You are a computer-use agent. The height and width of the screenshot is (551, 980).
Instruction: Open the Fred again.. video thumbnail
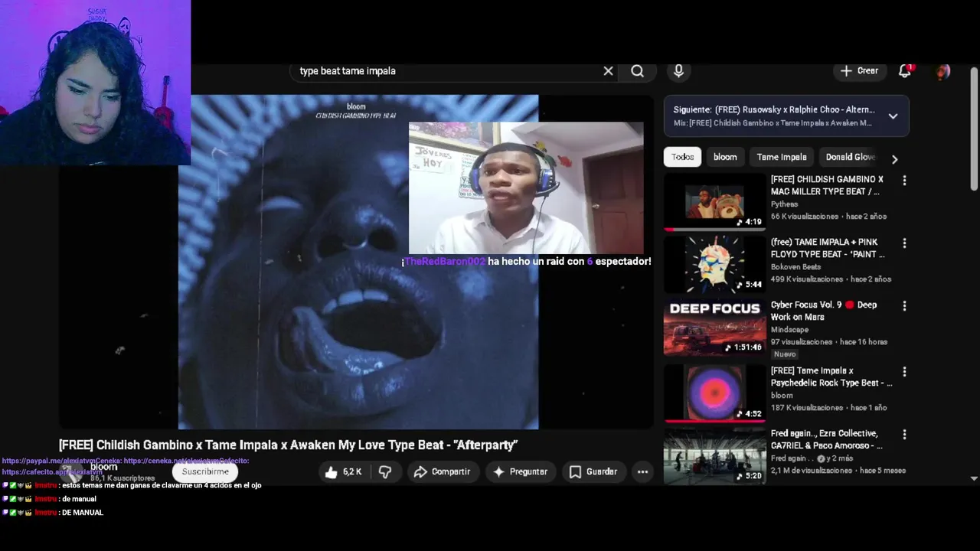click(x=714, y=456)
